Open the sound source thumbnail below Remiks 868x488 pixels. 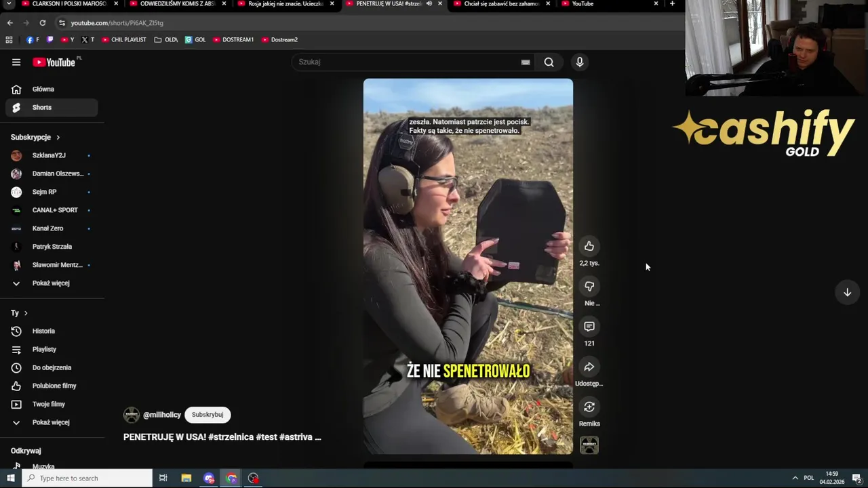[589, 445]
